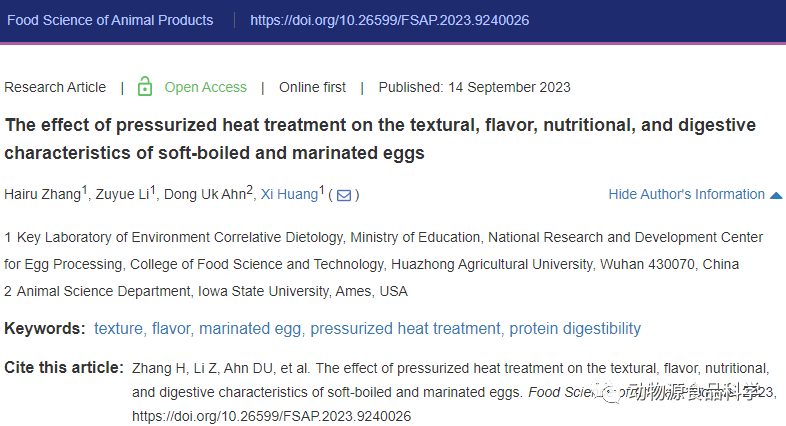
Task: Select the Online first label
Action: click(312, 87)
